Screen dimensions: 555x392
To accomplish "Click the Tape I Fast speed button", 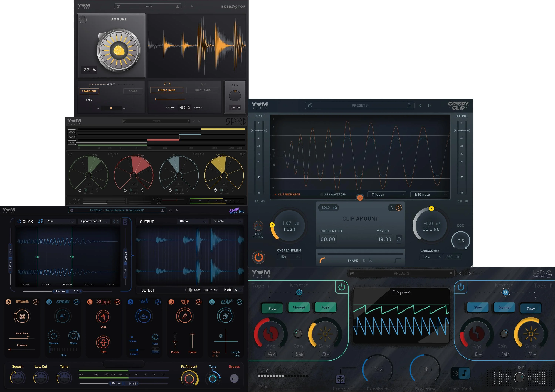I will [x=325, y=307].
